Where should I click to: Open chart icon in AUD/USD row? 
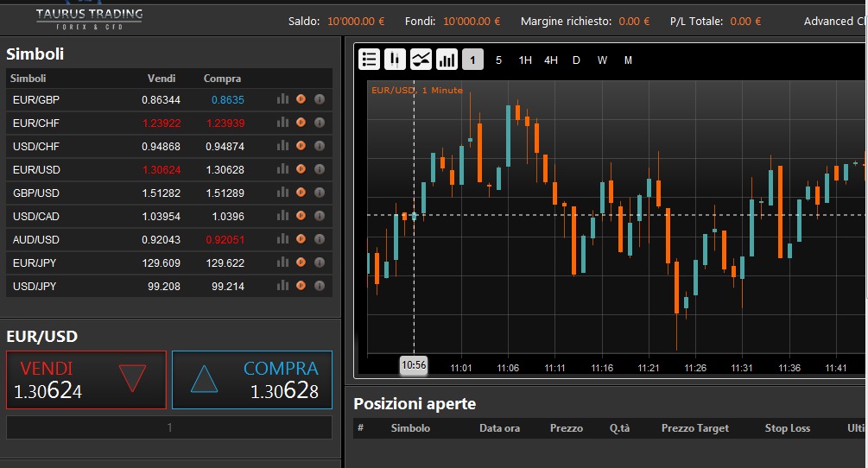tap(283, 238)
